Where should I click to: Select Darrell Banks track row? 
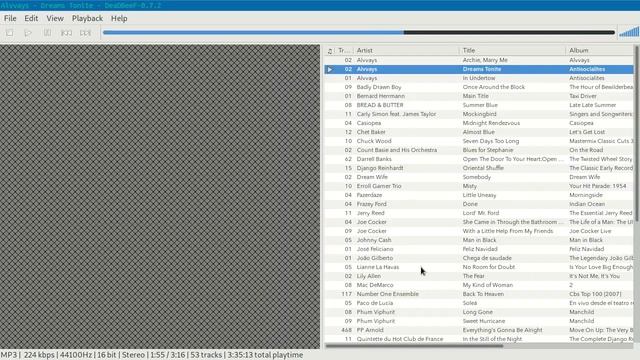[479, 159]
